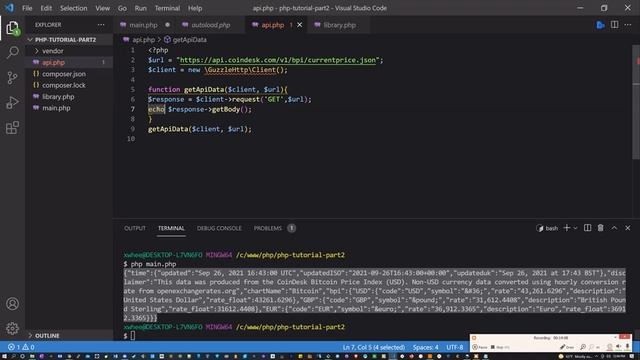Open the Run and Debug view
This screenshot has width=640, height=360.
click(13, 102)
